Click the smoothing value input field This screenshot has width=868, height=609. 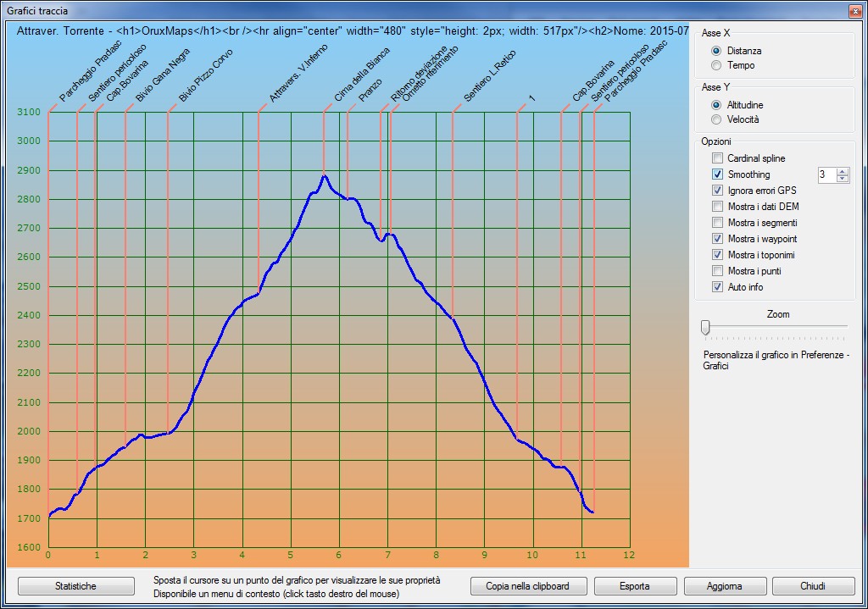826,174
